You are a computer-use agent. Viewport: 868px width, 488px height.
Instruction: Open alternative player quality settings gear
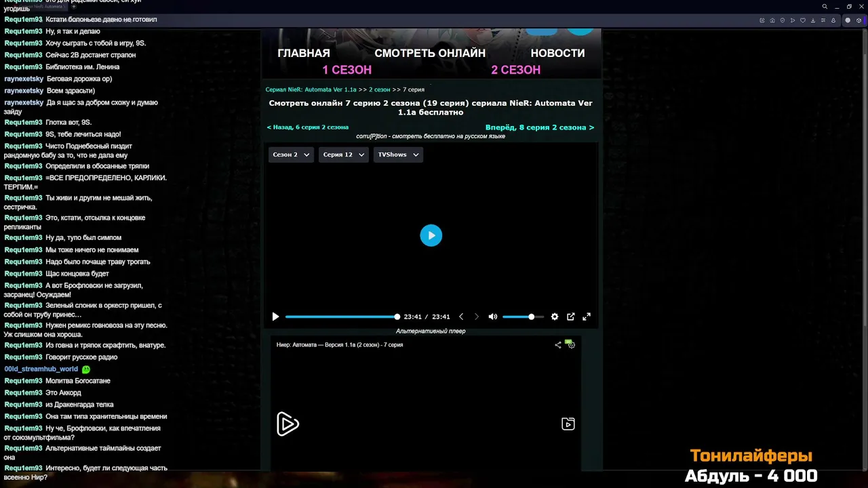(571, 345)
